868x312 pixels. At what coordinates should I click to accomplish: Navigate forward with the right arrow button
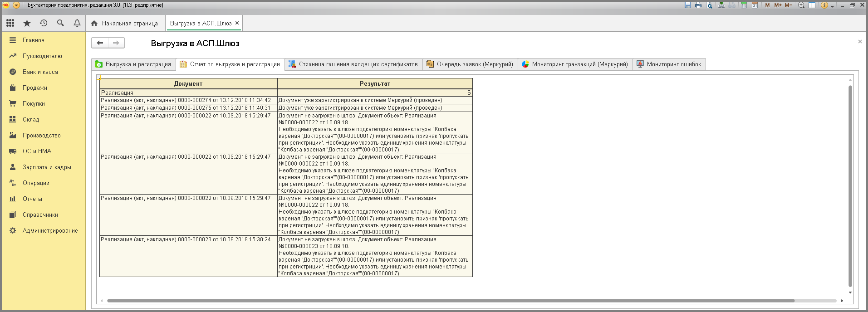click(x=116, y=43)
